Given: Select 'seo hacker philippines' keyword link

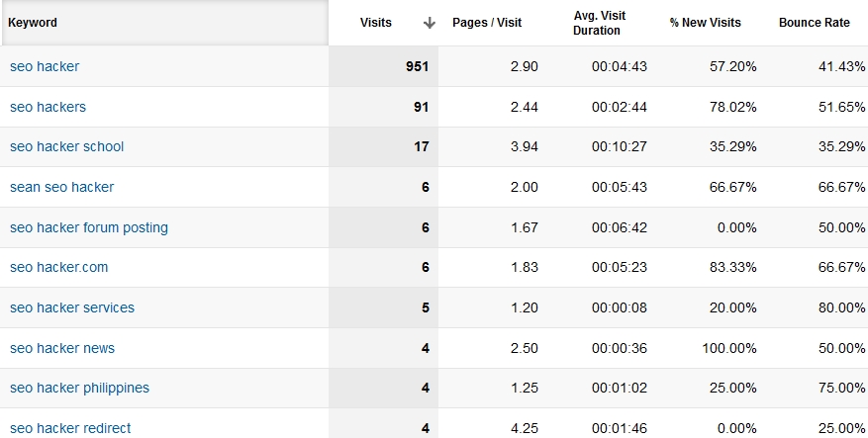Looking at the screenshot, I should click(79, 388).
